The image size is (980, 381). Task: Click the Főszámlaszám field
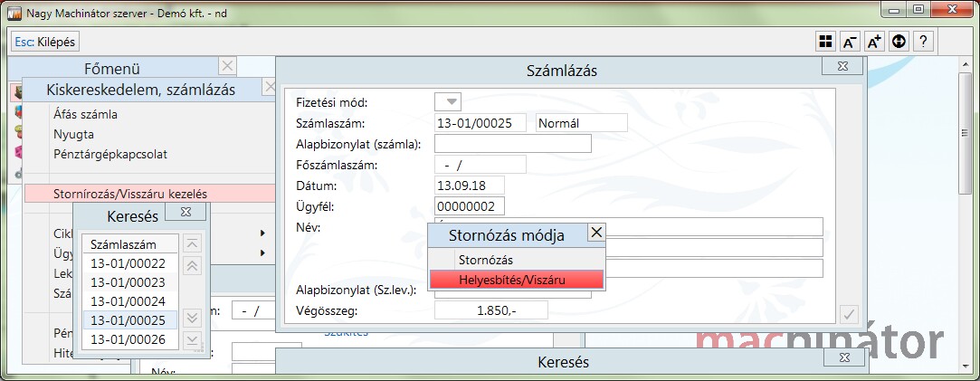480,165
